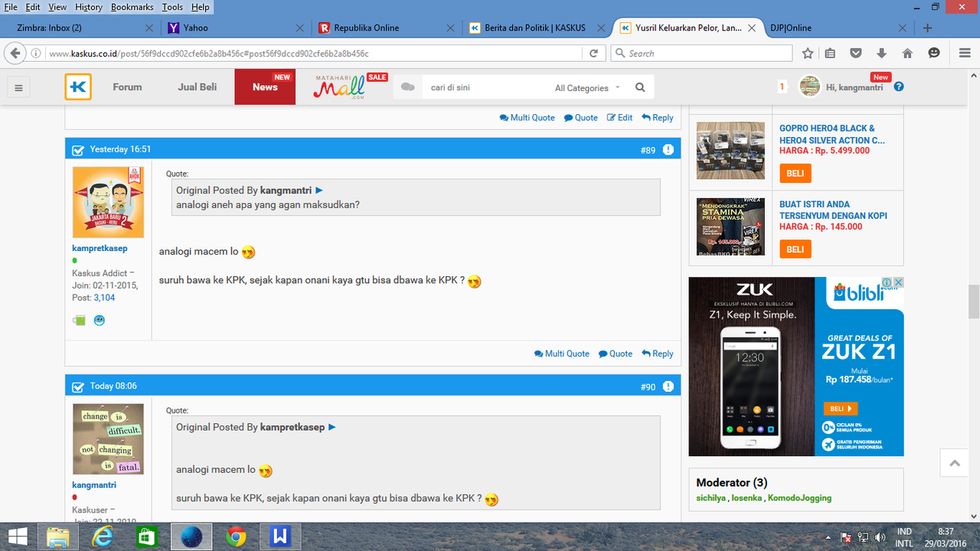Expand the All Categories dropdown
This screenshot has width=980, height=551.
tap(587, 88)
